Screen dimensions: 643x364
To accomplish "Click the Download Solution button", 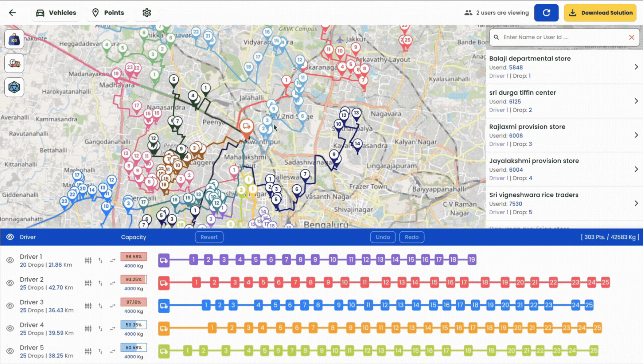I will click(x=600, y=13).
